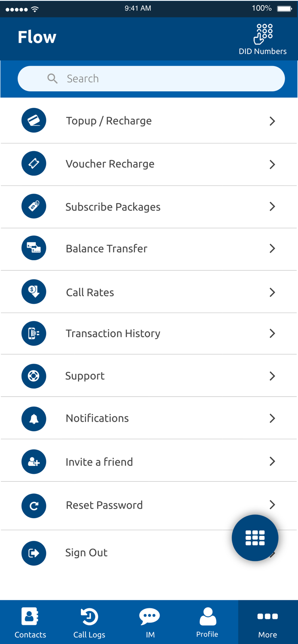Open the Call Logs tab
The height and width of the screenshot is (644, 298).
(89, 621)
